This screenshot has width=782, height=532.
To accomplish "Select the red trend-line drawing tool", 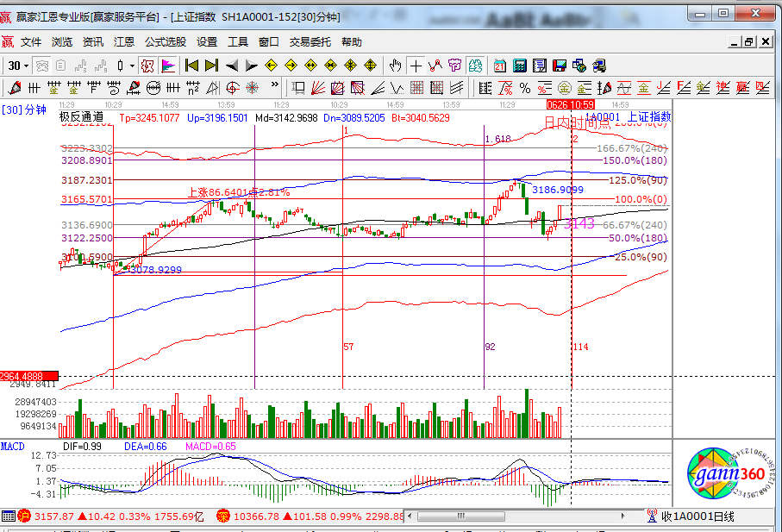I will (x=435, y=66).
